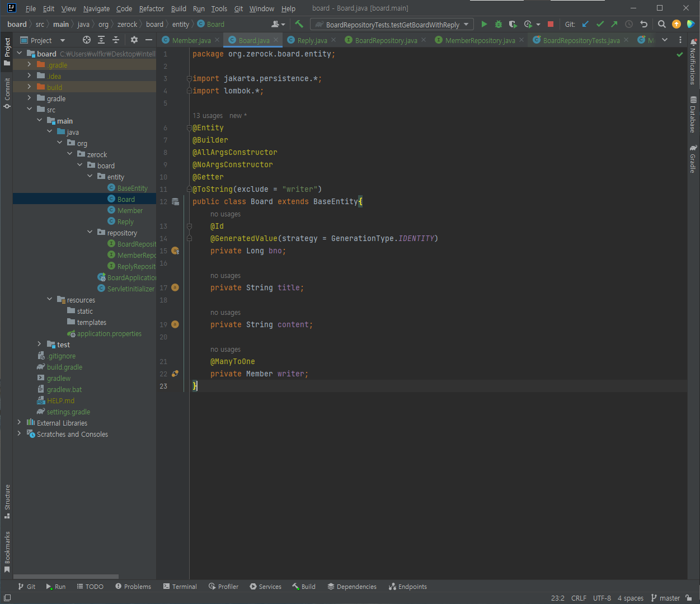Open Project panel gear options
700x604 pixels.
tap(134, 40)
